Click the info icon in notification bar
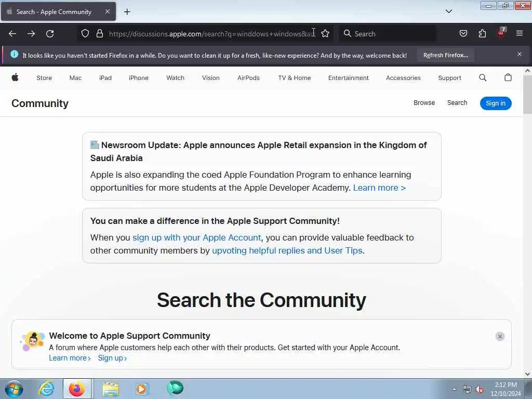The height and width of the screenshot is (399, 532). pos(14,54)
